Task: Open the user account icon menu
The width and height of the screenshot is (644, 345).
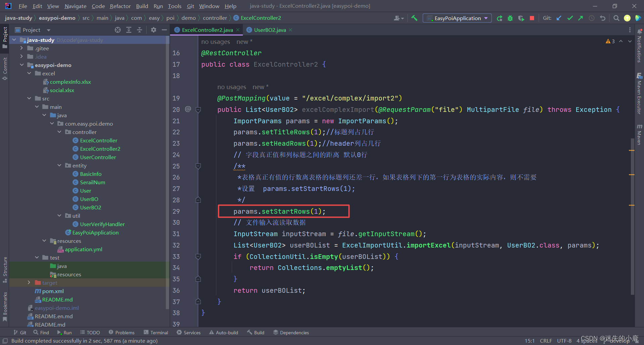Action: coord(398,18)
